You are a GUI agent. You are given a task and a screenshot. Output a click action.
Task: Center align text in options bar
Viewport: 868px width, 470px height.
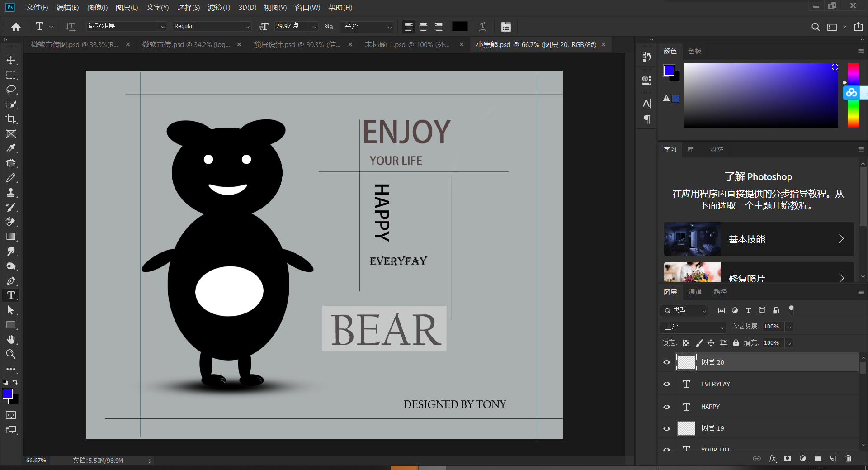[423, 27]
